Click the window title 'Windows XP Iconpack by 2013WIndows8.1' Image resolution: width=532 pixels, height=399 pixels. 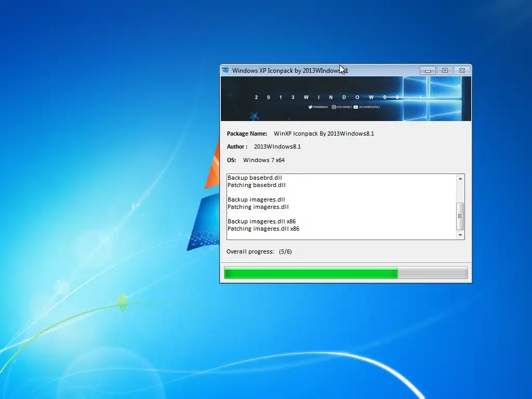tap(290, 71)
